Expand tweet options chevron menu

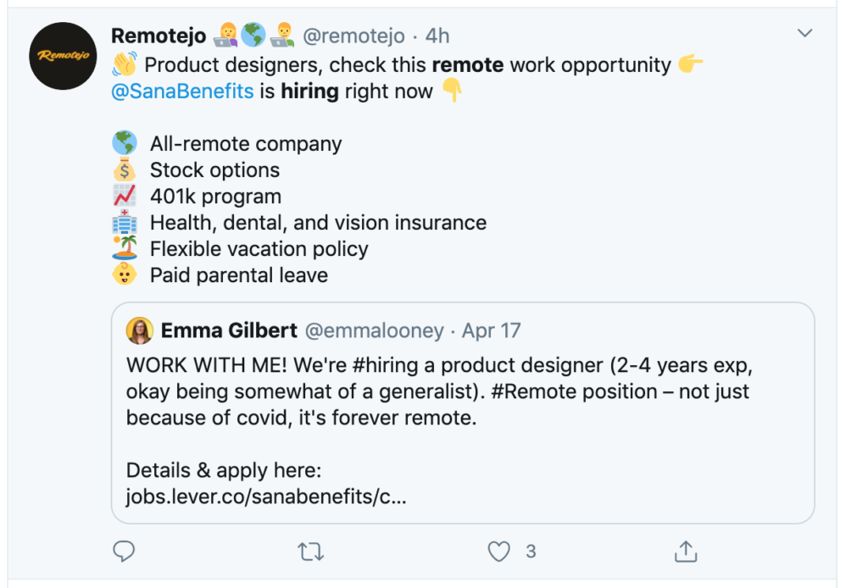(x=805, y=34)
